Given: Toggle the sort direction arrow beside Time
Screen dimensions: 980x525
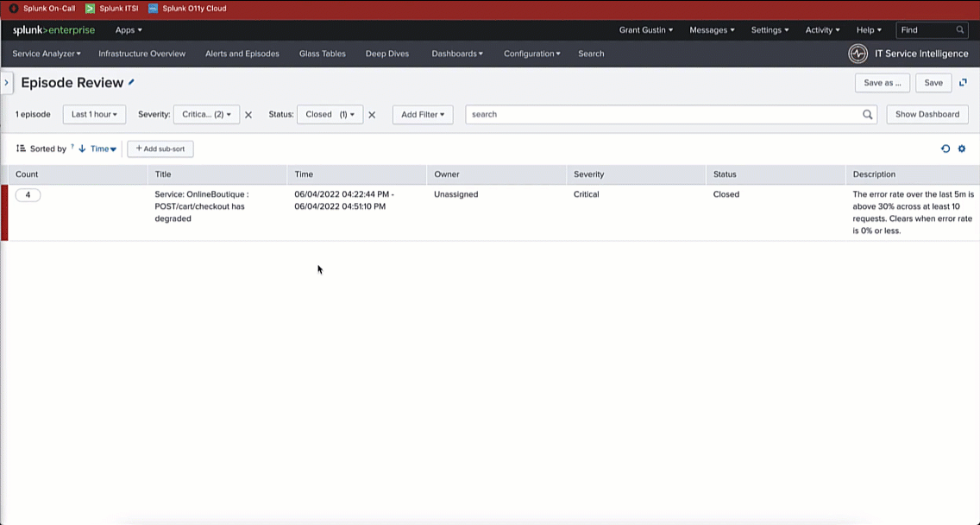Looking at the screenshot, I should click(x=82, y=149).
